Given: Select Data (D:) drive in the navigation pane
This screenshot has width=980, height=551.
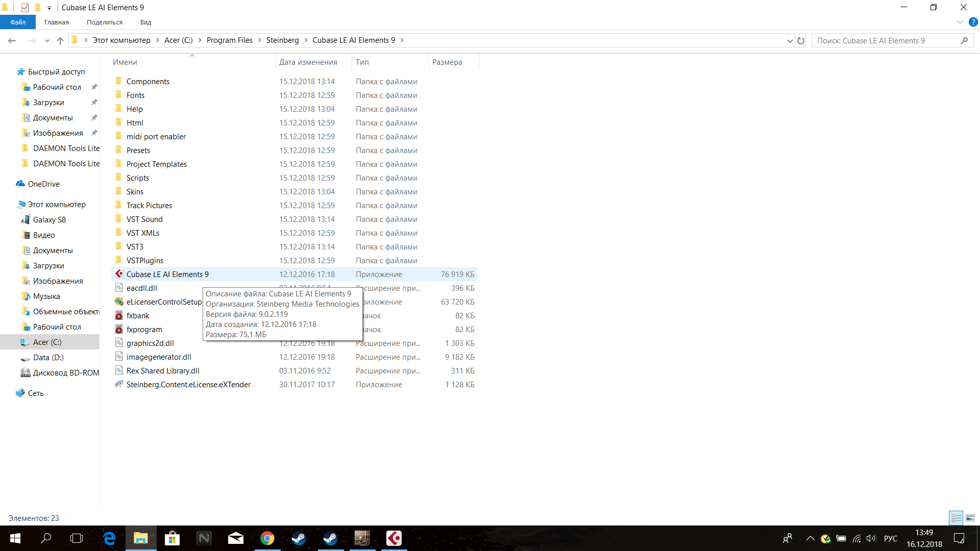Looking at the screenshot, I should 48,357.
